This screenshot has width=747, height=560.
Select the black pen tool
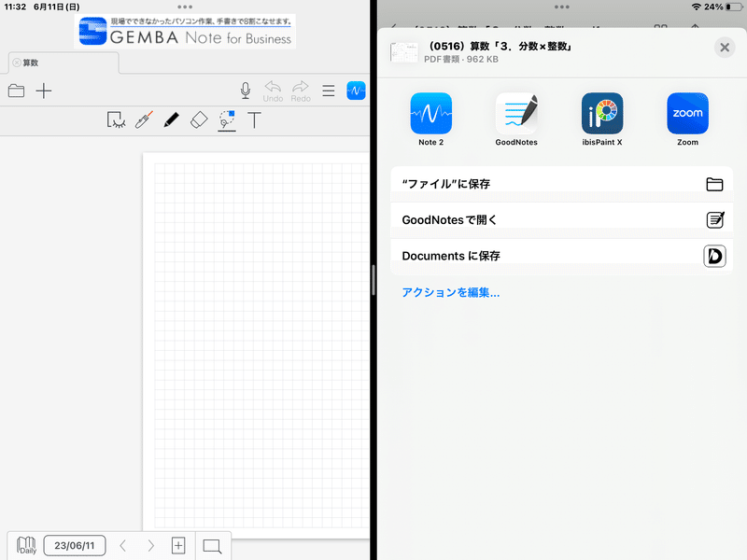(171, 120)
